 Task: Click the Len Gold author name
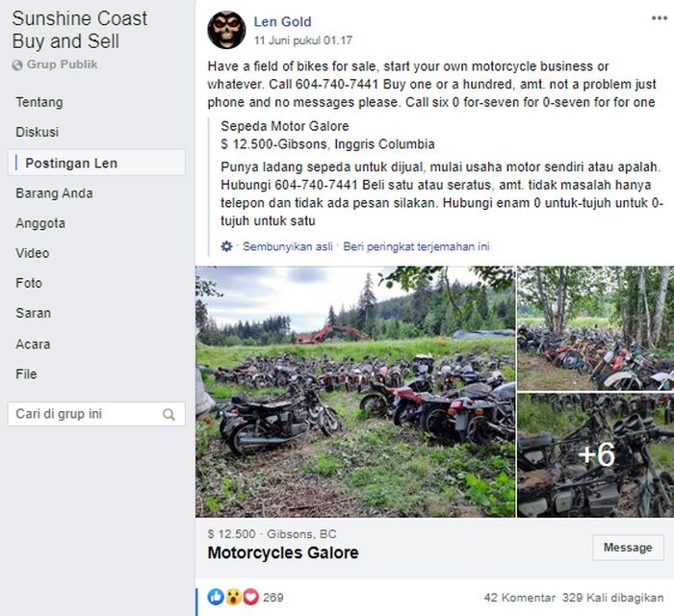click(x=282, y=22)
